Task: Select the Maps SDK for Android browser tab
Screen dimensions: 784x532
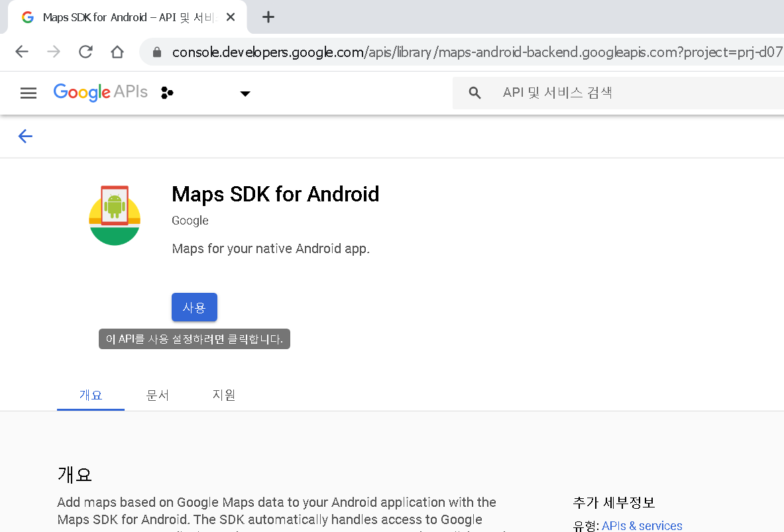Action: coord(127,17)
